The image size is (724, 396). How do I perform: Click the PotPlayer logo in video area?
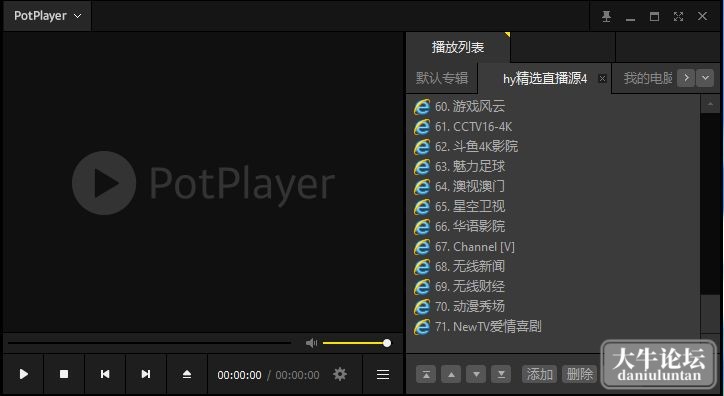coord(203,183)
